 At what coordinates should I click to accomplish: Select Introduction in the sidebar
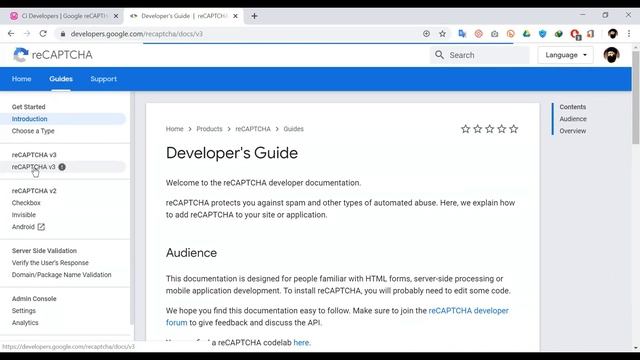[x=29, y=119]
